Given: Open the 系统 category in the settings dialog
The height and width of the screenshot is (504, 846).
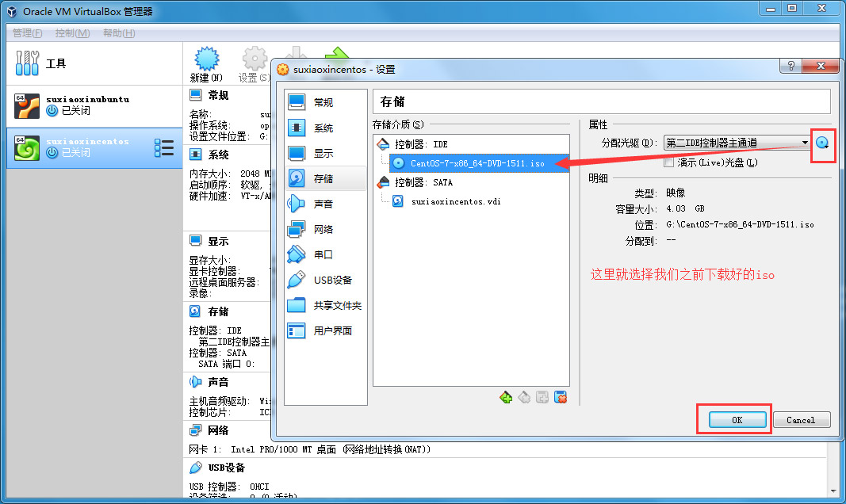Looking at the screenshot, I should pos(325,128).
